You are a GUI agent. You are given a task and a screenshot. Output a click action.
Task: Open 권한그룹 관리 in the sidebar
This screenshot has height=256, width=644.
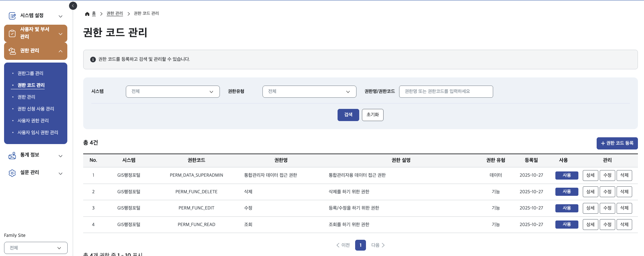(x=30, y=73)
